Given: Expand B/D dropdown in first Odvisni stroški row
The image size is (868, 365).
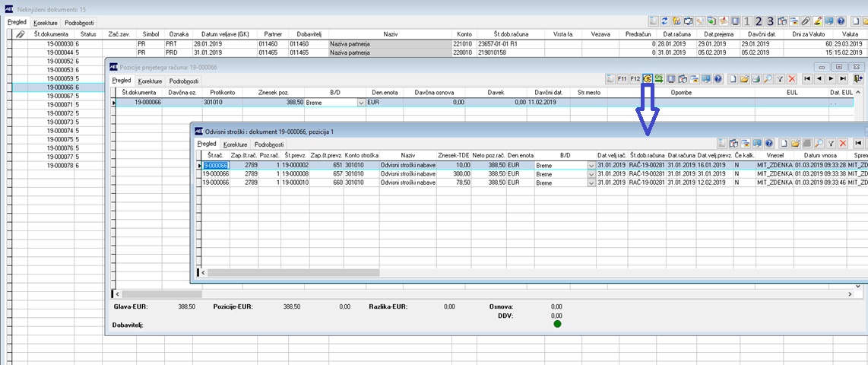Looking at the screenshot, I should click(592, 166).
